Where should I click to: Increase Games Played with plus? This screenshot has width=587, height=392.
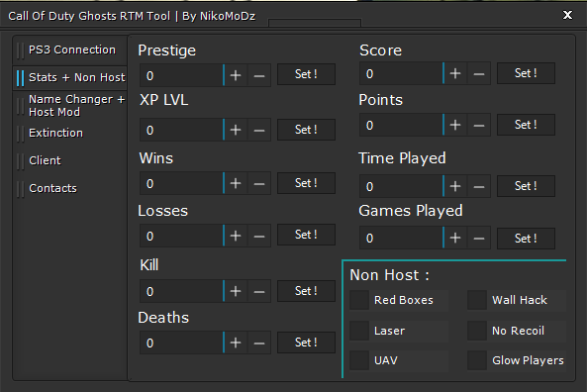tap(455, 238)
